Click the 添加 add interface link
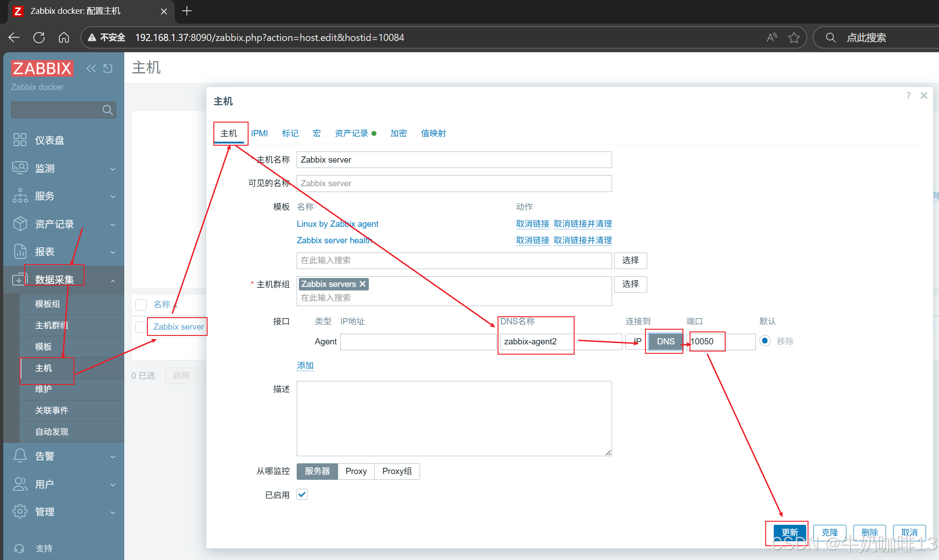 [305, 365]
